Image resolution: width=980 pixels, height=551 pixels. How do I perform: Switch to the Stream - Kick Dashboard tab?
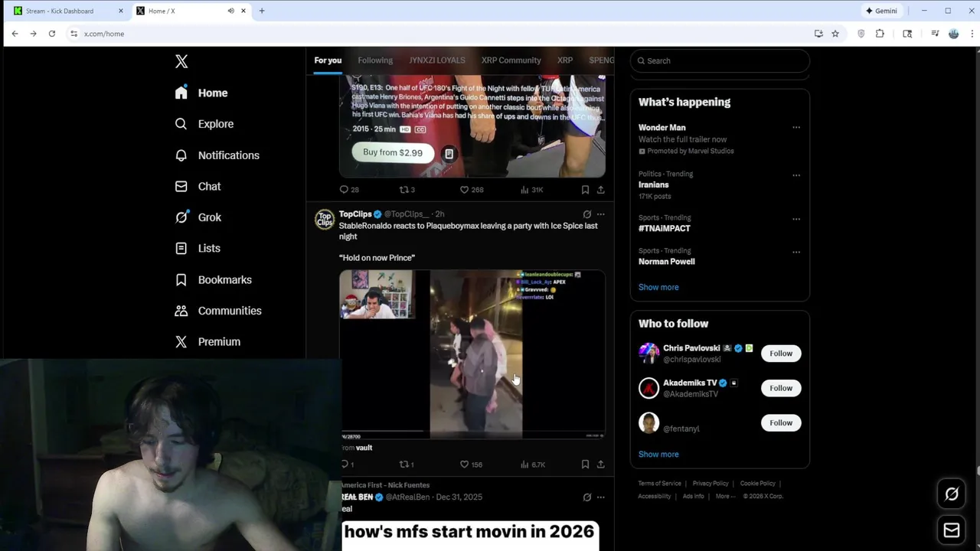coord(67,11)
